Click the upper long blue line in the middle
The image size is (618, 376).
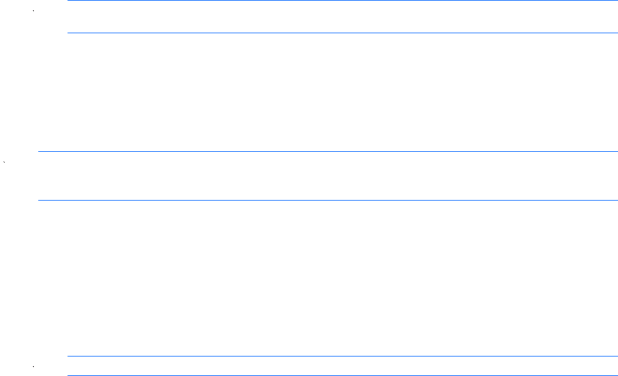click(328, 151)
